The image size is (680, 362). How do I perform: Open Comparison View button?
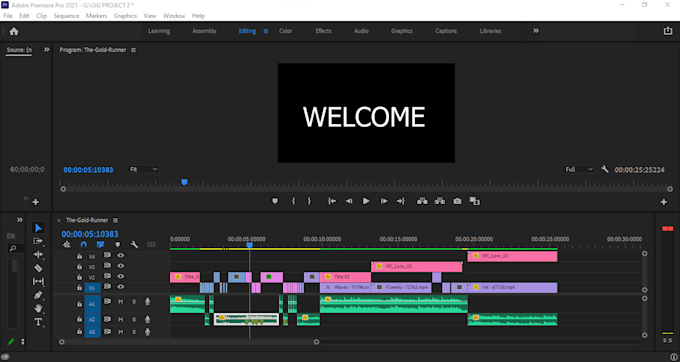coord(475,201)
